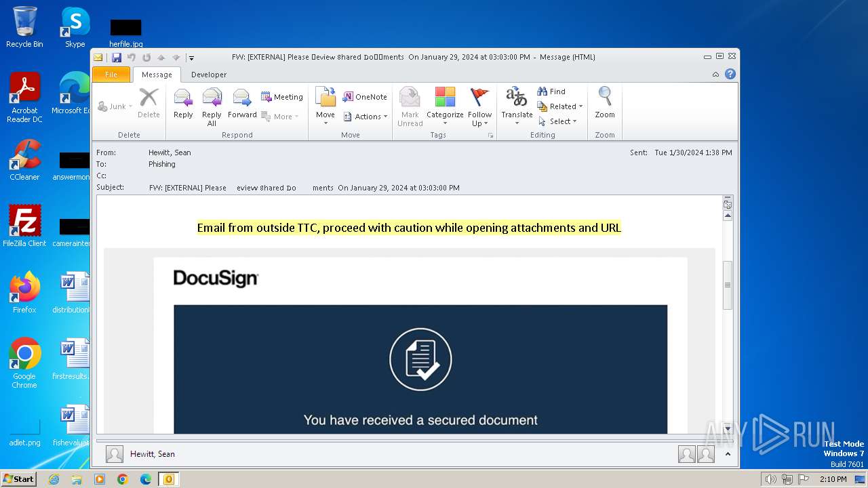Click Reply All in the Respond group

[212, 107]
